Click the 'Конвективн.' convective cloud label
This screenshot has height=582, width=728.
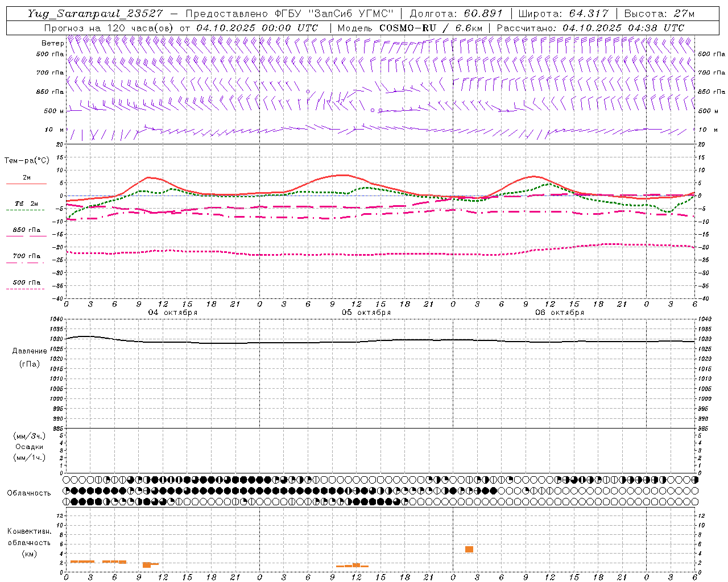(30, 531)
